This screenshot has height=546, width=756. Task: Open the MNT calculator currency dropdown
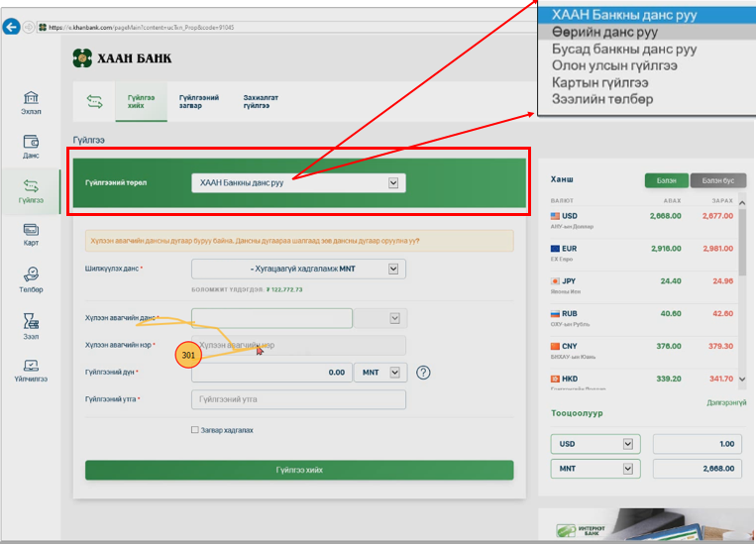point(595,469)
